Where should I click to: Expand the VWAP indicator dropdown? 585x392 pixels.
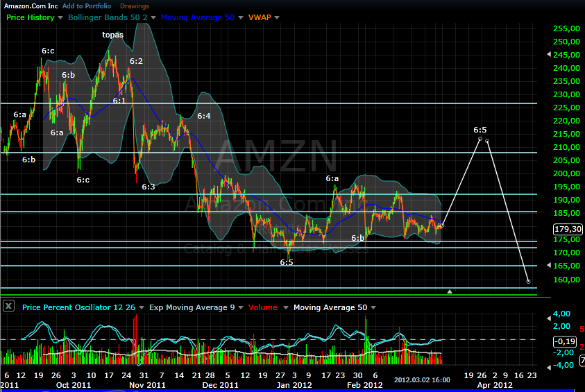[277, 17]
